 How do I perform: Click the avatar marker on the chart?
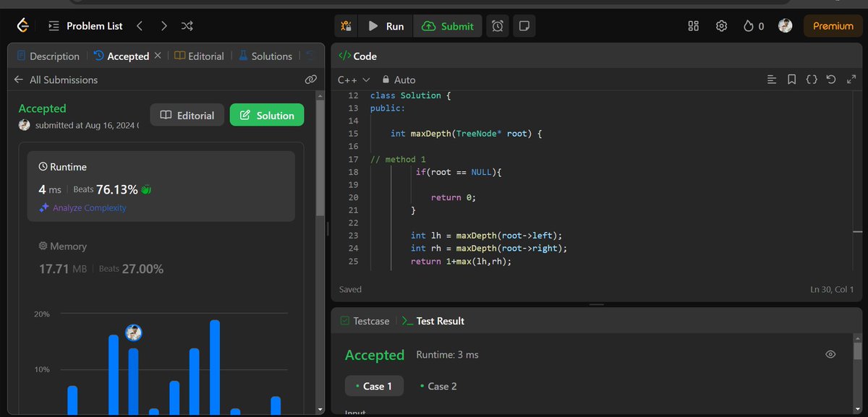click(x=133, y=332)
